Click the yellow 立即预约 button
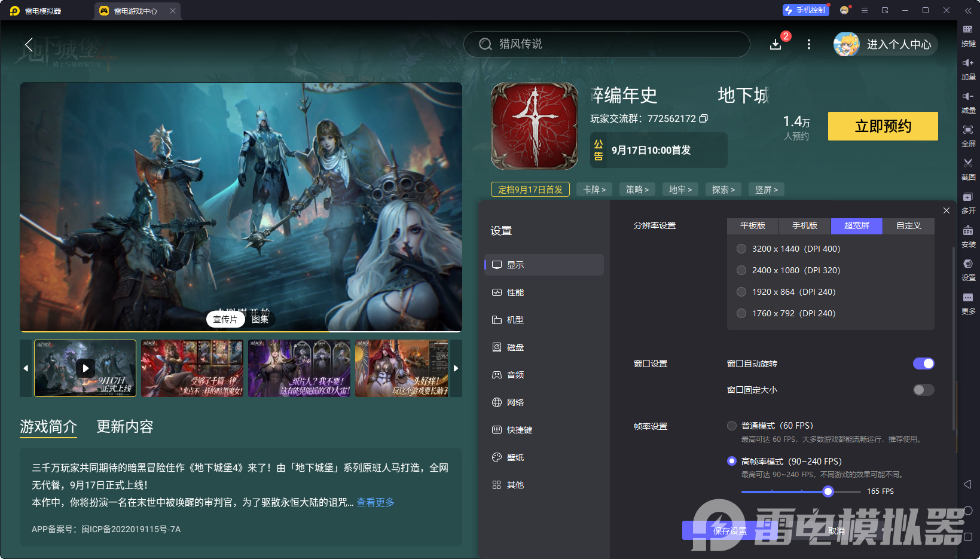980x559 pixels. click(883, 126)
